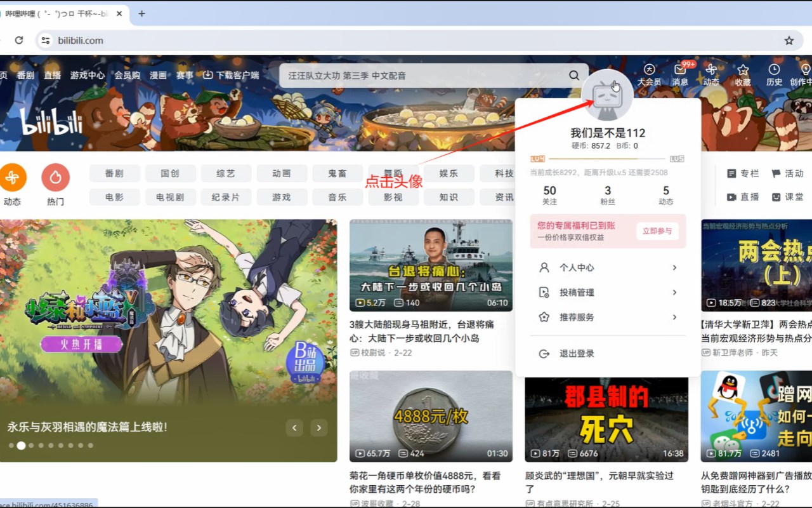The height and width of the screenshot is (508, 812).
Task: Open 台退将痛心 video thumbnail
Action: (x=431, y=265)
